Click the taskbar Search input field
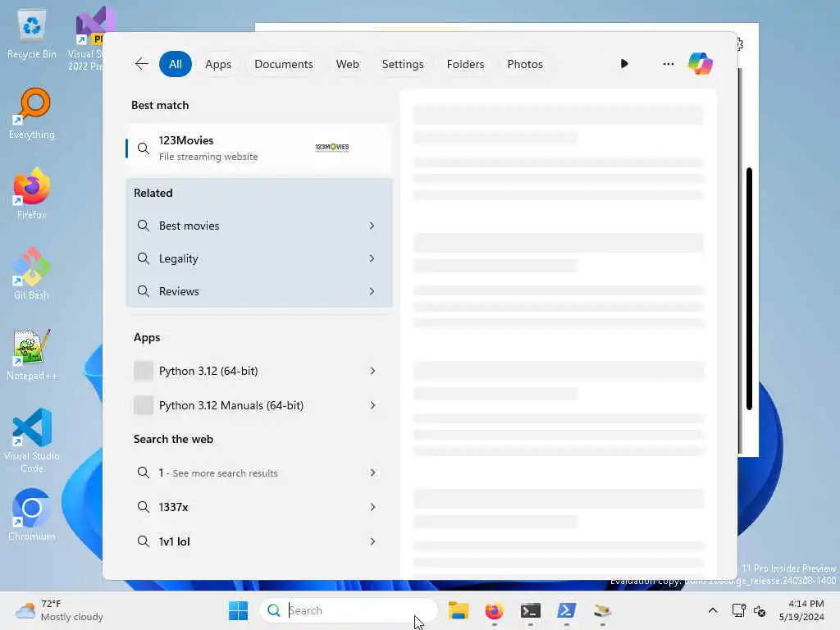 (x=349, y=610)
